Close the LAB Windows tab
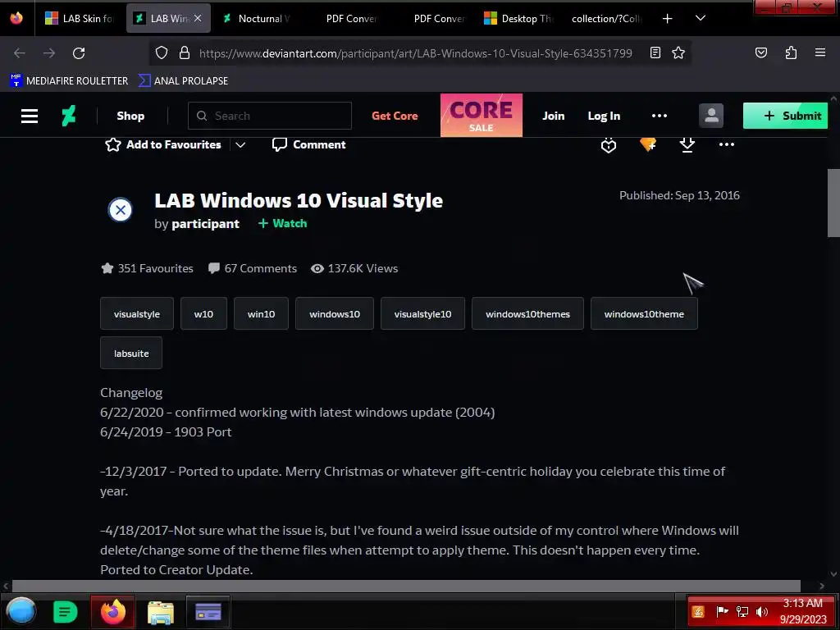 tap(198, 18)
